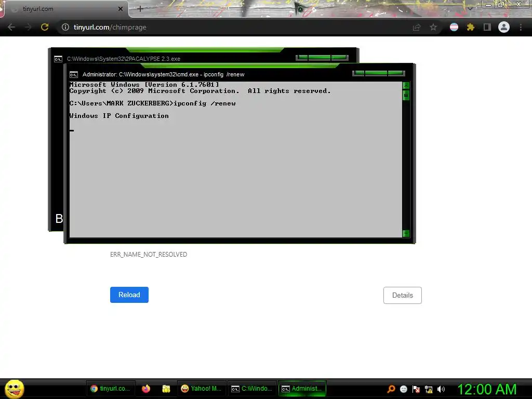Open the smiley face Start button
This screenshot has width=532, height=399.
coord(14,389)
